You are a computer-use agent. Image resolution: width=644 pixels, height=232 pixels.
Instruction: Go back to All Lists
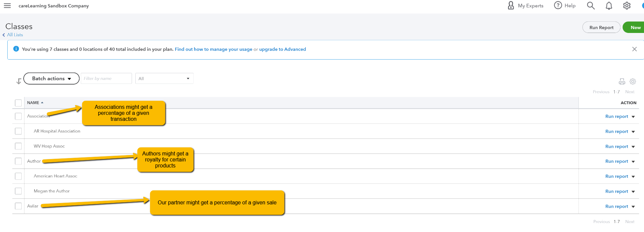click(x=15, y=35)
